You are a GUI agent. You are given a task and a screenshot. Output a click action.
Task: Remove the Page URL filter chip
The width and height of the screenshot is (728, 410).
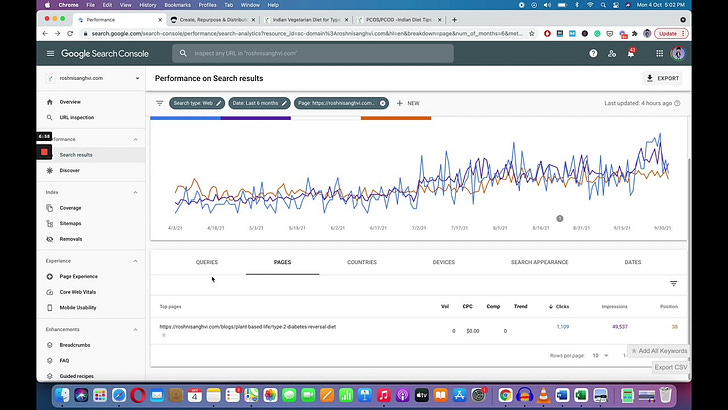click(383, 103)
